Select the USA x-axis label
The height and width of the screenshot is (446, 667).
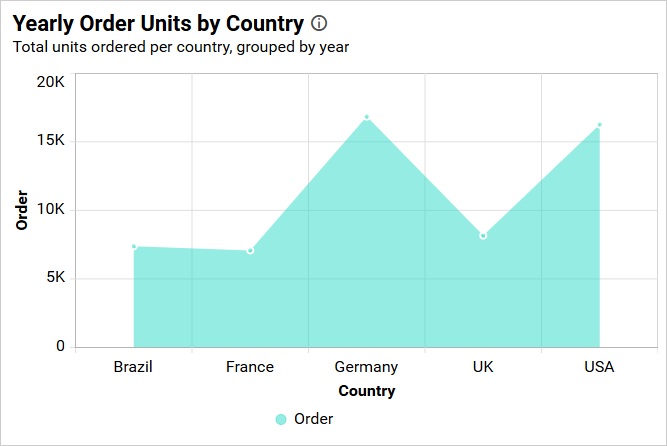tap(599, 367)
